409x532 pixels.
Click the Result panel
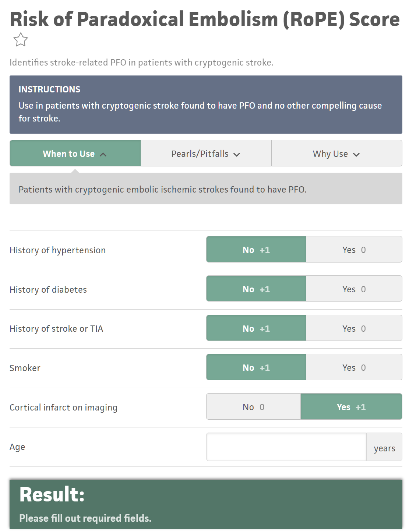[x=206, y=504]
